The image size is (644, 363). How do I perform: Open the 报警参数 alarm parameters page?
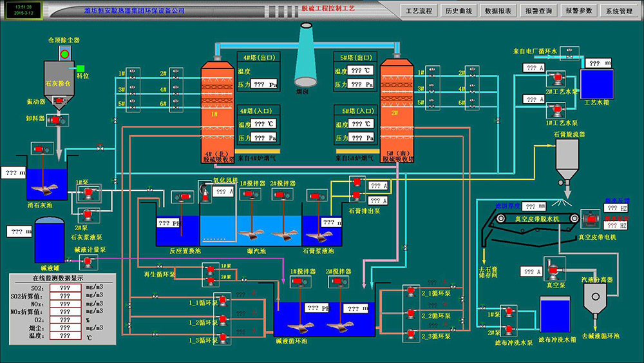[x=578, y=11]
